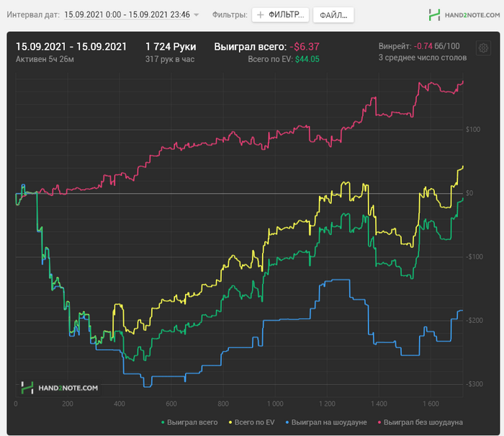Viewport: 504px width, 436px height.
Task: Click the blue dot beside Выиграл на шоудауне
Action: pyautogui.click(x=287, y=422)
